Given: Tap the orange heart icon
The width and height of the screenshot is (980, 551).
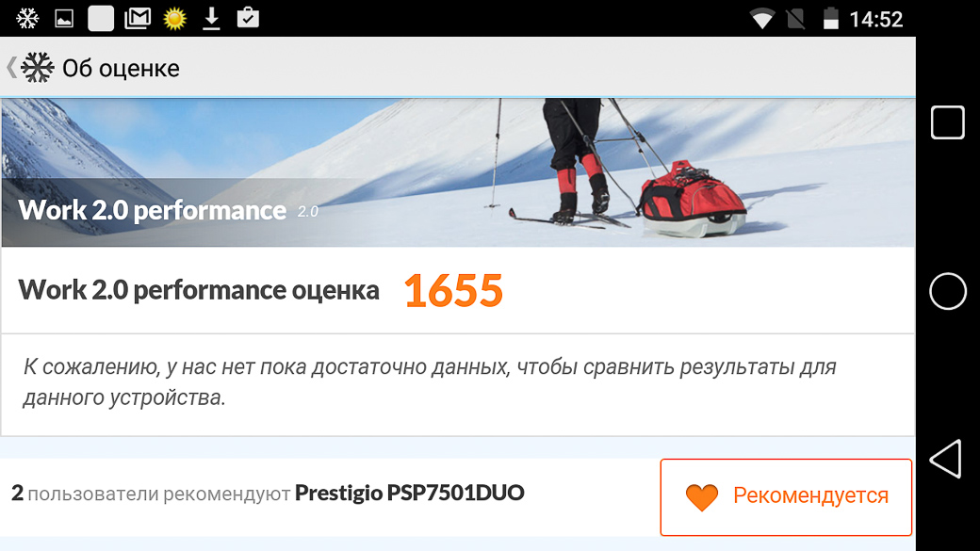Looking at the screenshot, I should pos(702,497).
